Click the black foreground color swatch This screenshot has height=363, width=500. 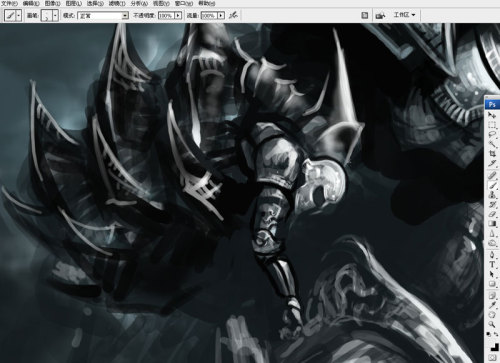(494, 347)
